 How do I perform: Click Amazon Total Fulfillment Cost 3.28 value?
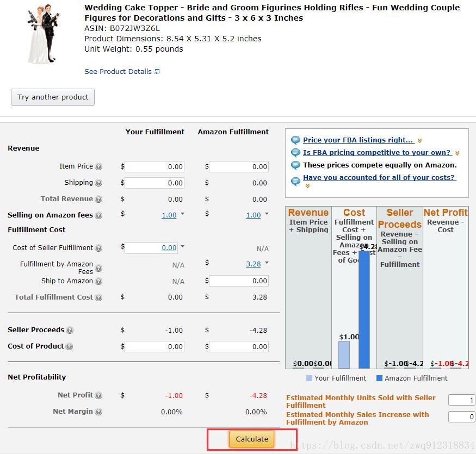(259, 297)
